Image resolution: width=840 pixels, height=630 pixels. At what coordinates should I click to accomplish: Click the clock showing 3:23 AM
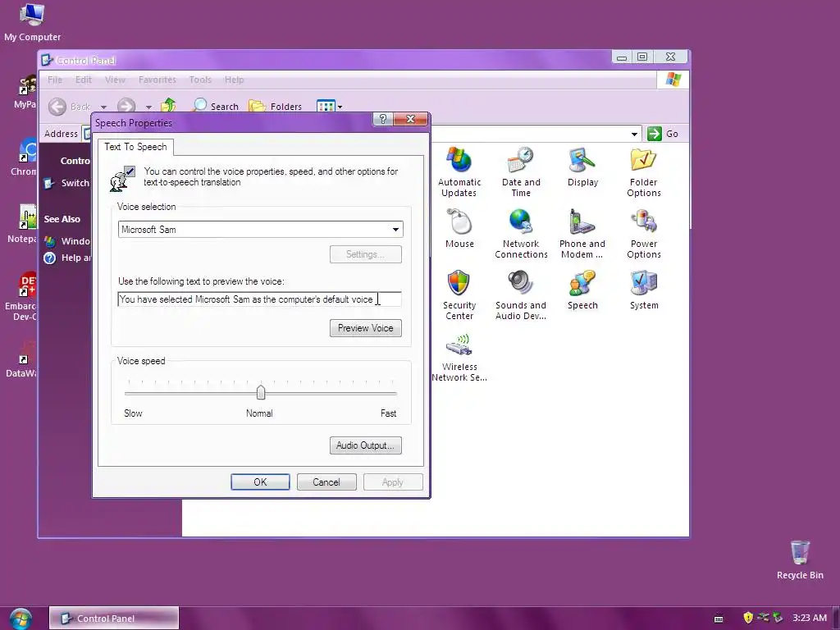tap(810, 618)
